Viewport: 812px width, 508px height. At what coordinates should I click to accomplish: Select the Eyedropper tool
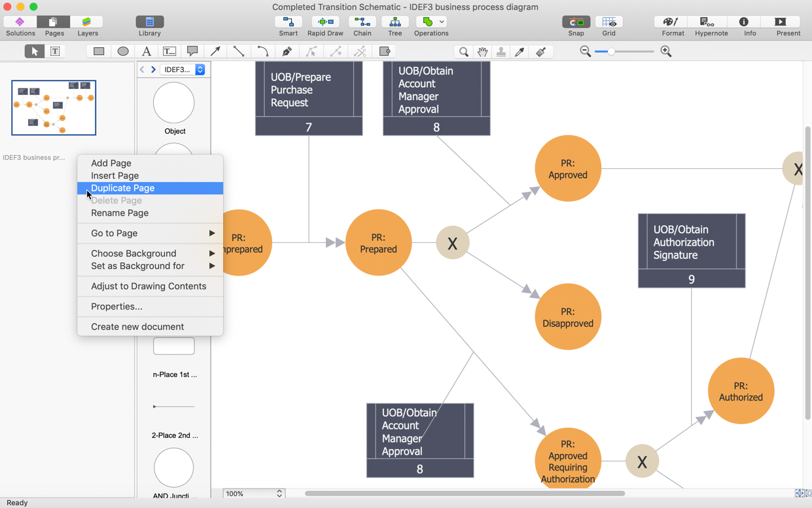coord(520,51)
